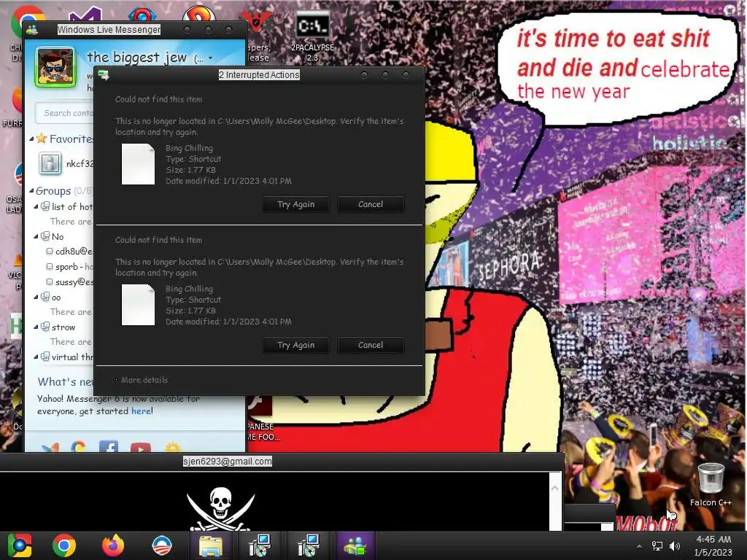This screenshot has height=560, width=747.
Task: Click Try Again for the second Bing Chilling item
Action: point(296,345)
